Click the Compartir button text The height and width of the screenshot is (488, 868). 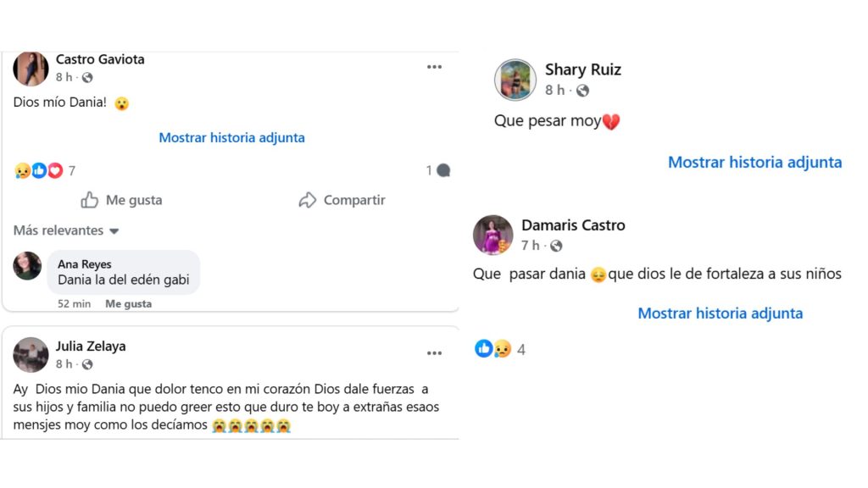[x=353, y=200]
